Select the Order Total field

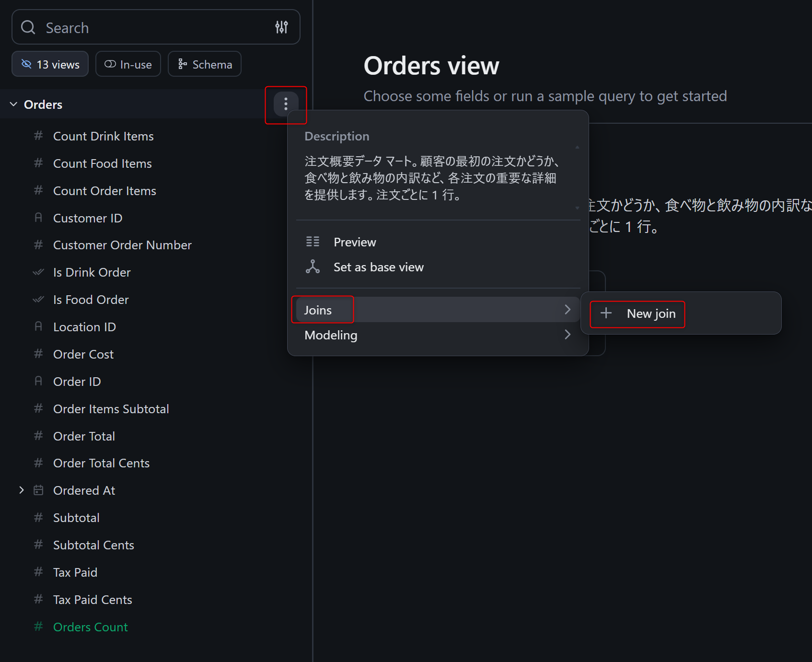(84, 436)
